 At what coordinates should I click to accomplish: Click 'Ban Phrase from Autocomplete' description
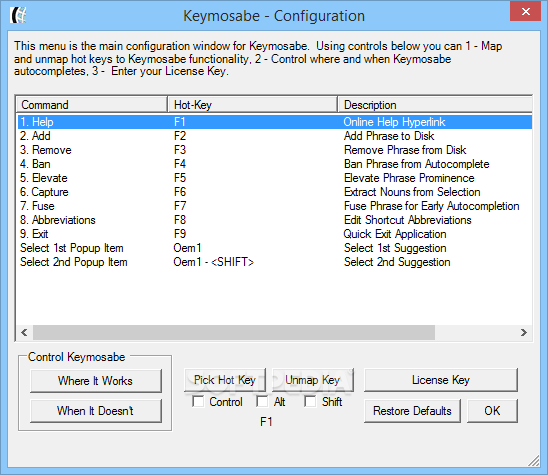(x=417, y=164)
